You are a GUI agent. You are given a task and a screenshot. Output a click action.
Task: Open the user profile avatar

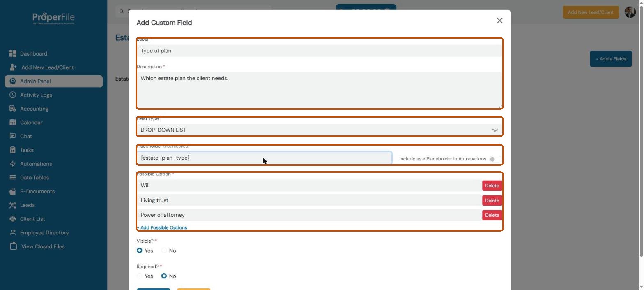(x=630, y=12)
